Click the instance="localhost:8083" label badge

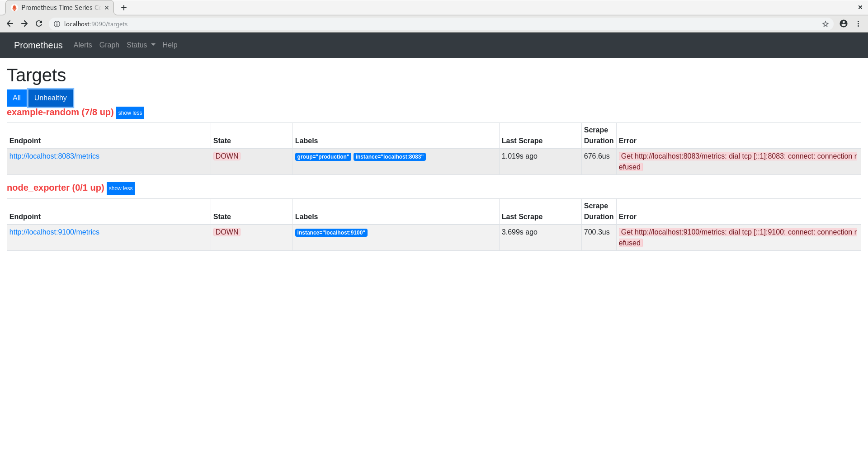point(390,157)
